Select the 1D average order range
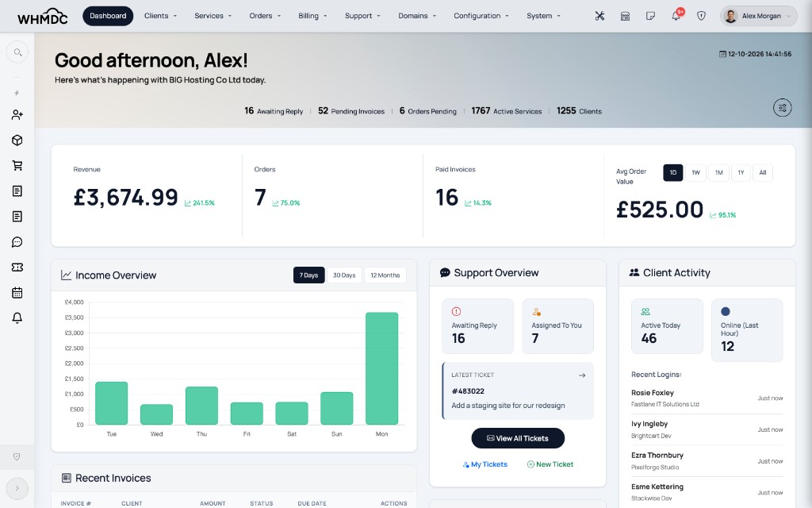 coord(673,172)
